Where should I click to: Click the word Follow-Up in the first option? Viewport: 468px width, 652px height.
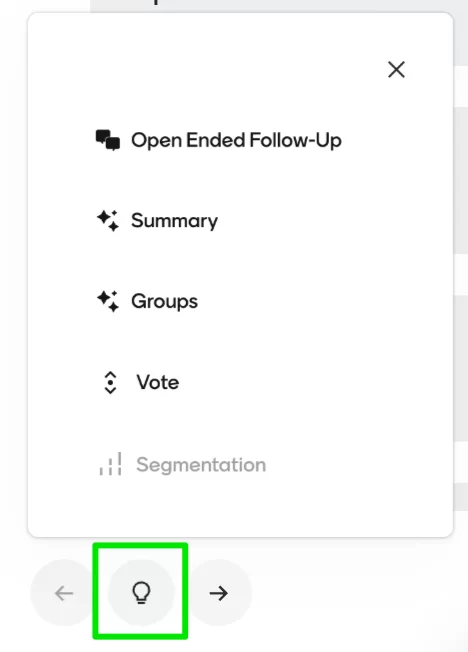point(296,140)
